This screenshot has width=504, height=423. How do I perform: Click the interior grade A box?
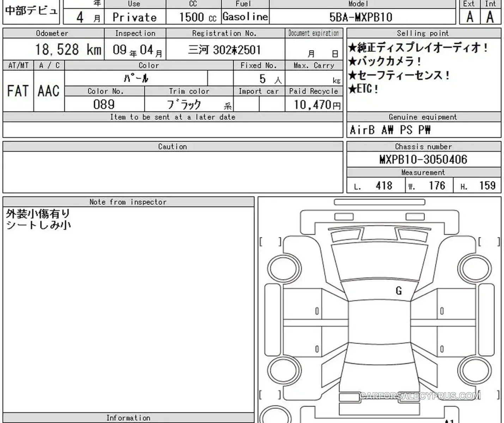point(490,17)
